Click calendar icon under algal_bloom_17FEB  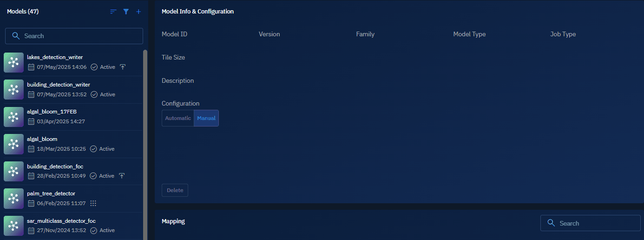[31, 121]
